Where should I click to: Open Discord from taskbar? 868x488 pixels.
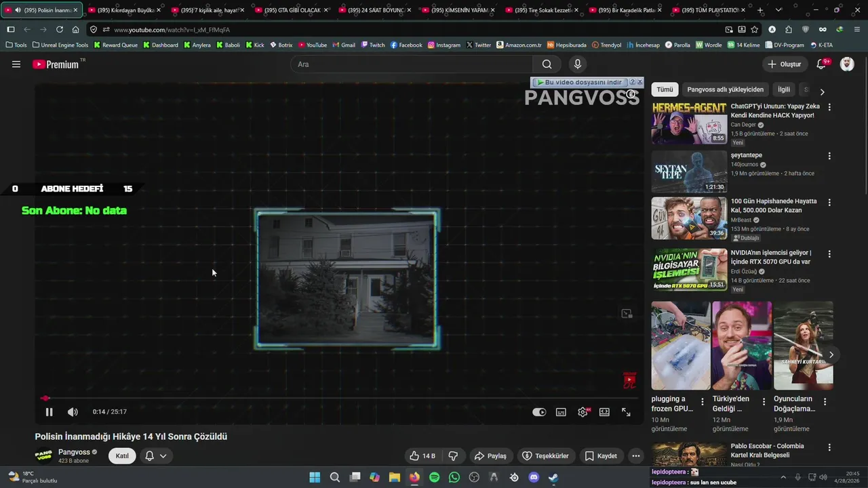(534, 477)
